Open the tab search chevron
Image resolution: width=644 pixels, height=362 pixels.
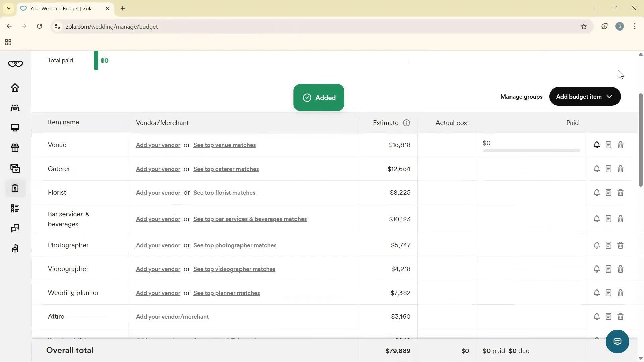click(8, 8)
